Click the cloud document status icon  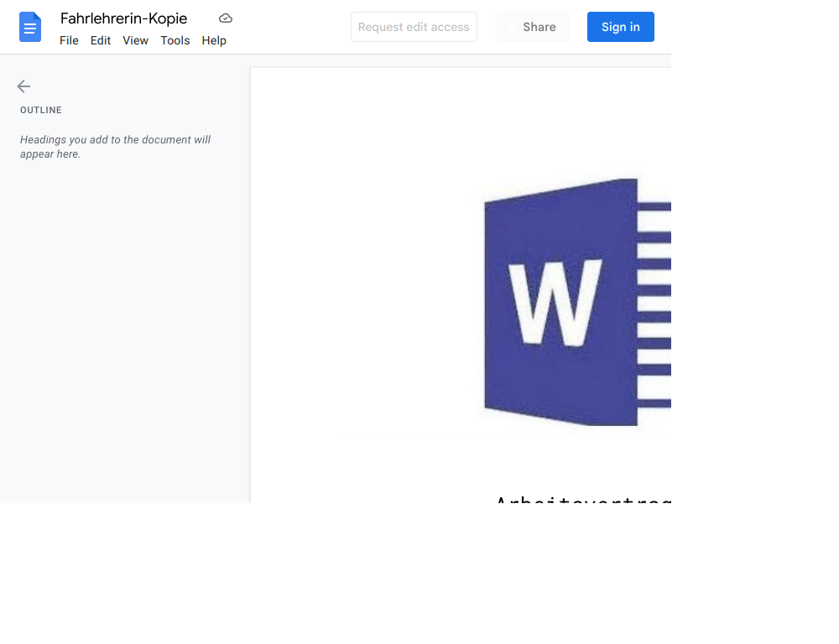pos(226,18)
